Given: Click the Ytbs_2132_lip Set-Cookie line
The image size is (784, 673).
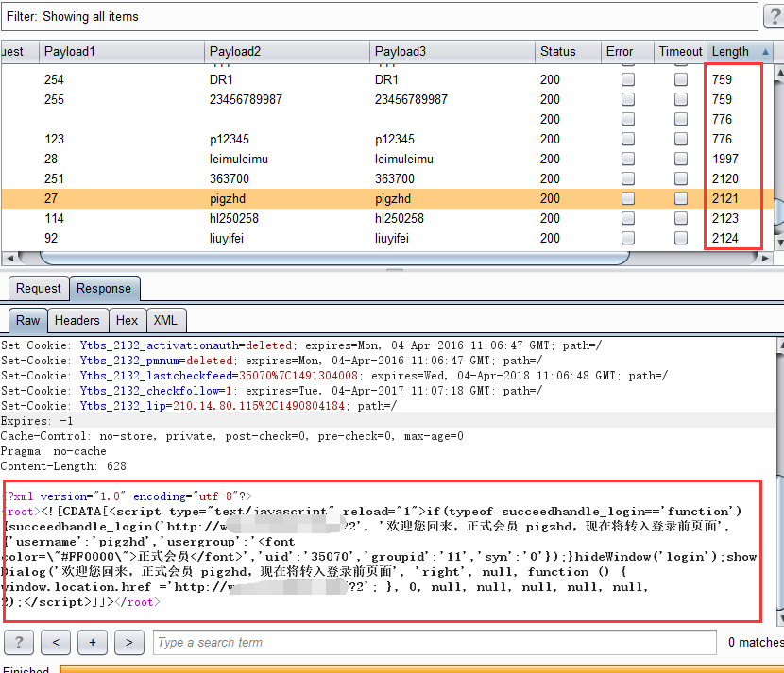Looking at the screenshot, I should (x=198, y=406).
